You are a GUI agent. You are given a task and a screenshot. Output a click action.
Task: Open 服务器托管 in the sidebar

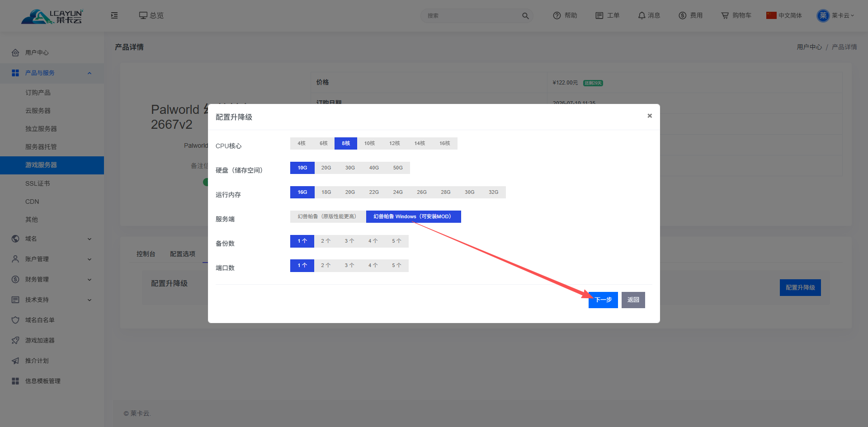[41, 147]
